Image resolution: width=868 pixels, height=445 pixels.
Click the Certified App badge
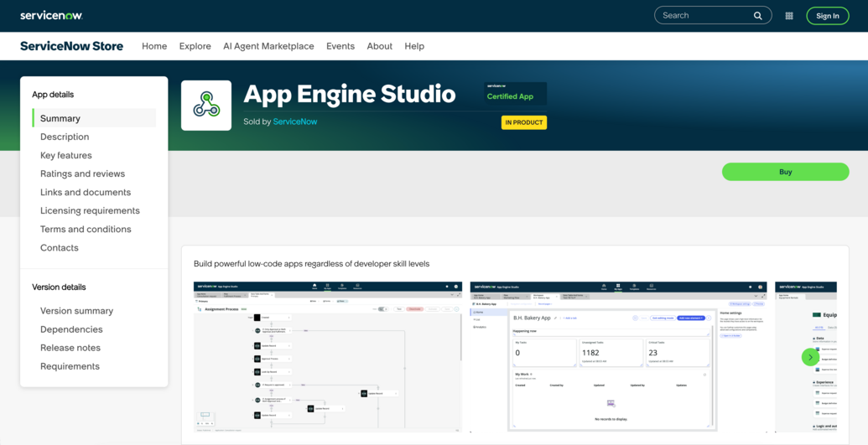pyautogui.click(x=516, y=94)
